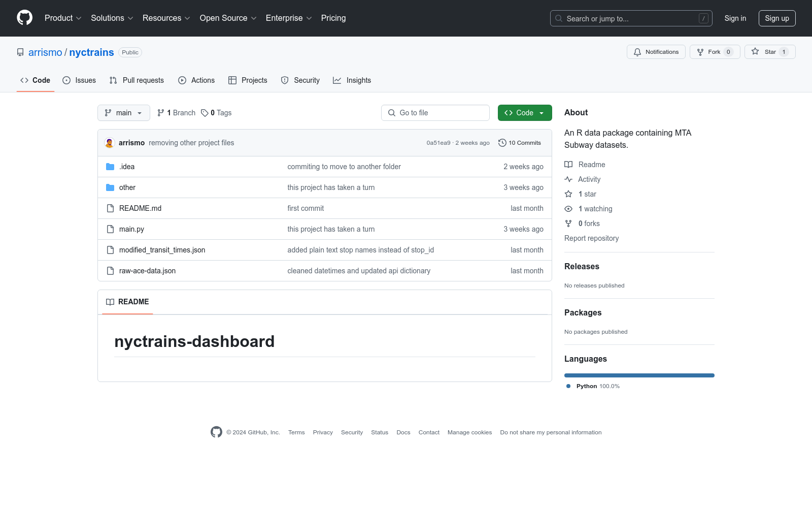The image size is (812, 508).
Task: Open raw-ace-data.json file
Action: tap(147, 271)
